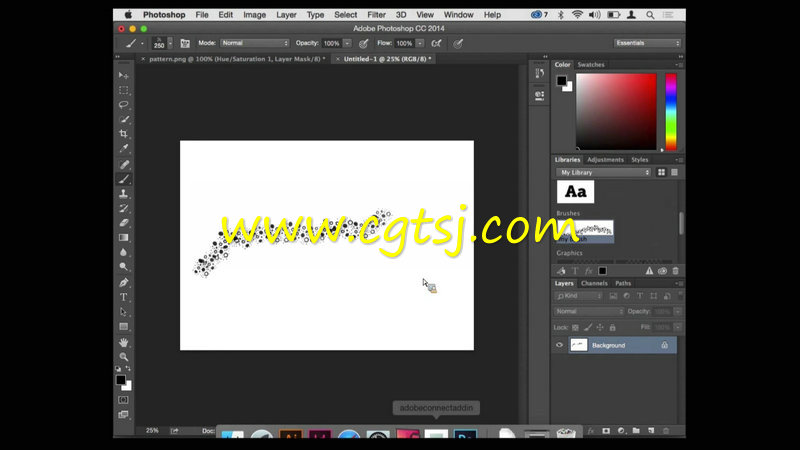Viewport: 800px width, 450px height.
Task: Delete library item trash button
Action: [676, 271]
